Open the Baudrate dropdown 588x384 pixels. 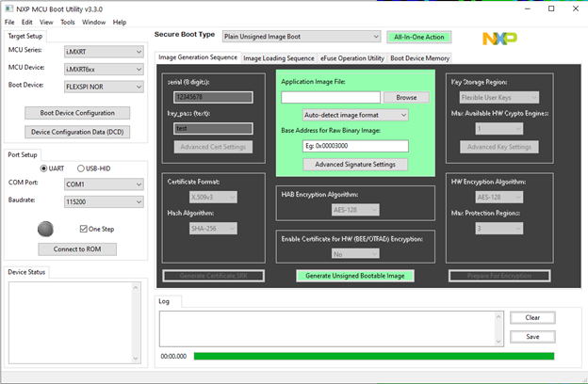[x=104, y=202]
